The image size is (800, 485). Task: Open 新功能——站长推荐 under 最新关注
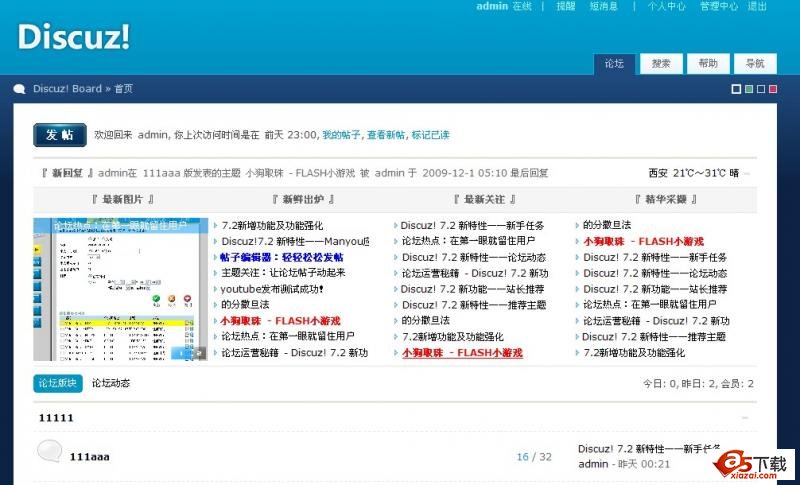tap(472, 289)
